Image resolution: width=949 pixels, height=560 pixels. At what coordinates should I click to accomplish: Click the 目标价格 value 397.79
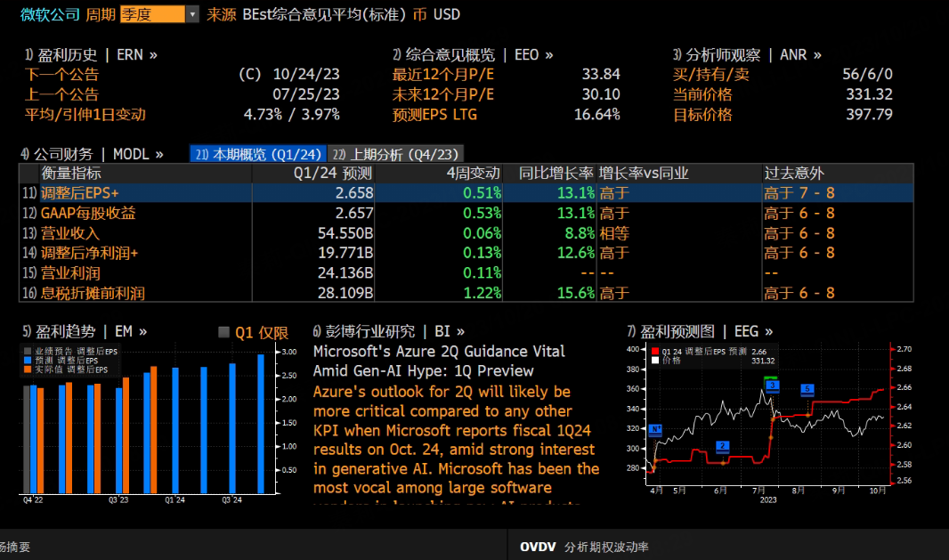click(869, 115)
